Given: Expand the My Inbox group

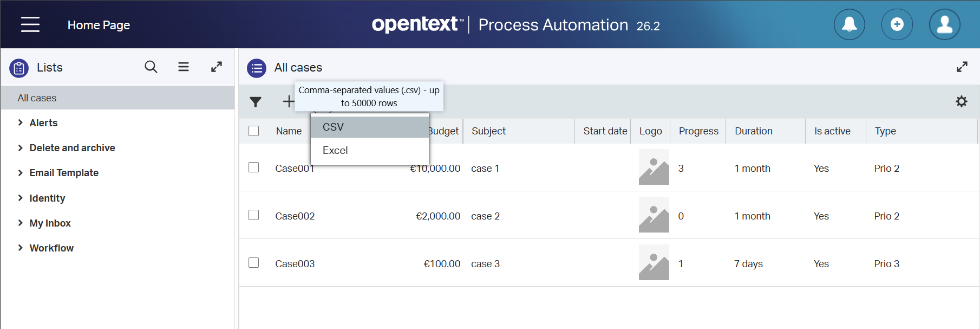Looking at the screenshot, I should pyautogui.click(x=20, y=223).
